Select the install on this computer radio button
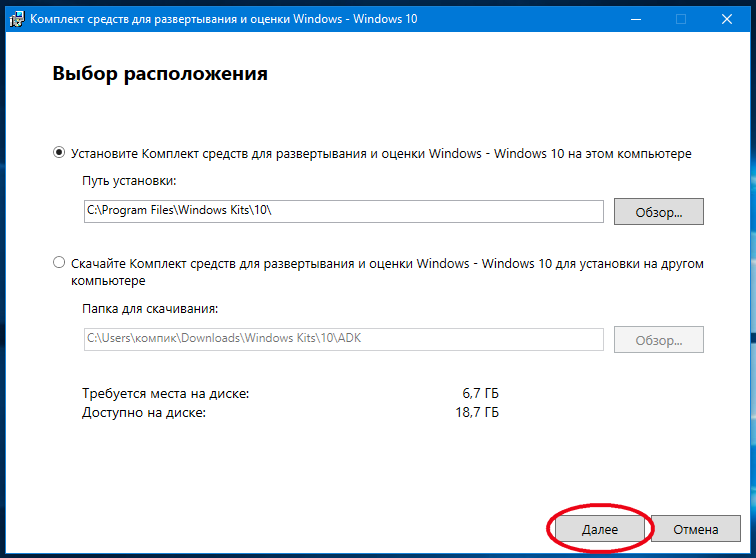756x558 pixels. 59,153
